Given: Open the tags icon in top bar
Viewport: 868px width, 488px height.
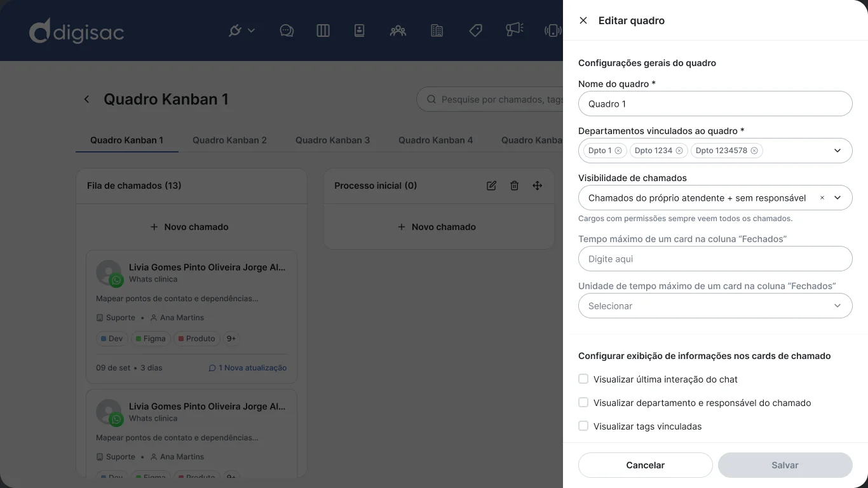Looking at the screenshot, I should pos(475,30).
